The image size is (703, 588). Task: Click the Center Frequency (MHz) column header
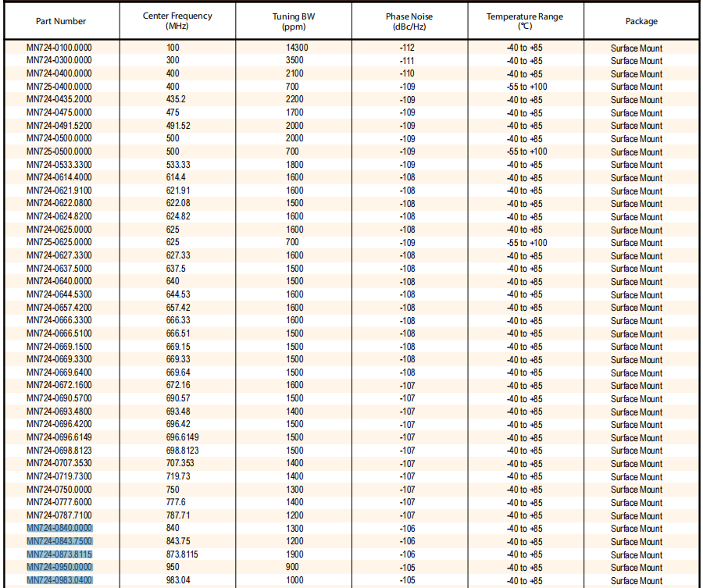[x=177, y=21]
